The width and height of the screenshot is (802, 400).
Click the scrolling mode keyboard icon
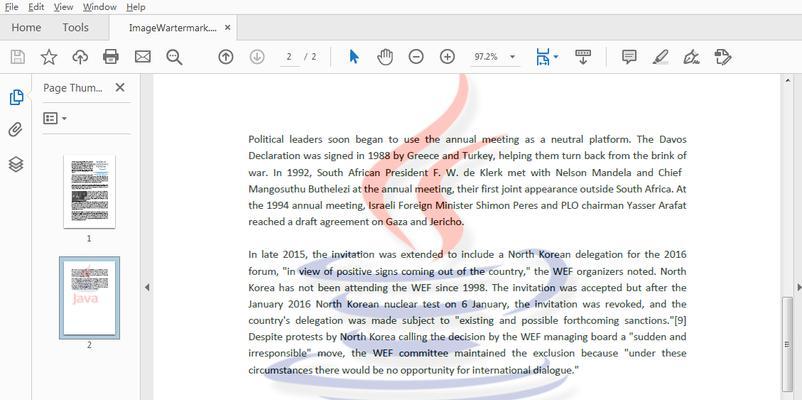tap(583, 56)
